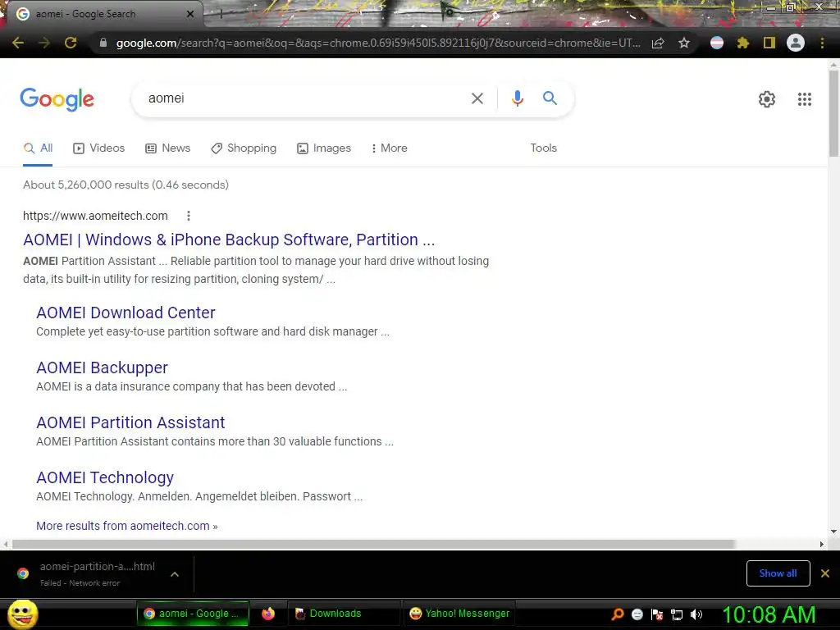Start voice search with the microphone
Viewport: 840px width, 630px height.
coord(518,98)
